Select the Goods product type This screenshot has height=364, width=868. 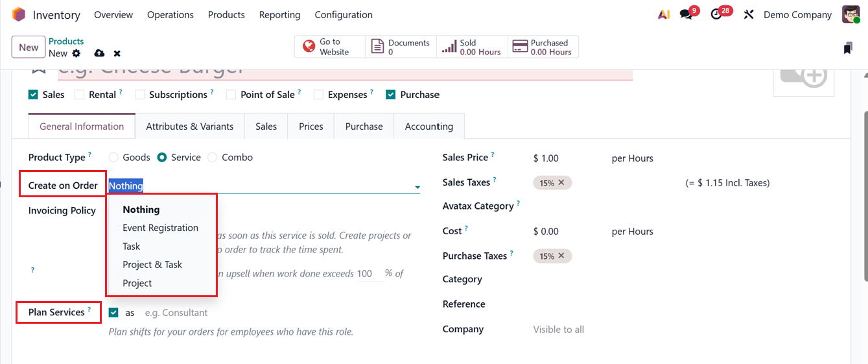[113, 158]
